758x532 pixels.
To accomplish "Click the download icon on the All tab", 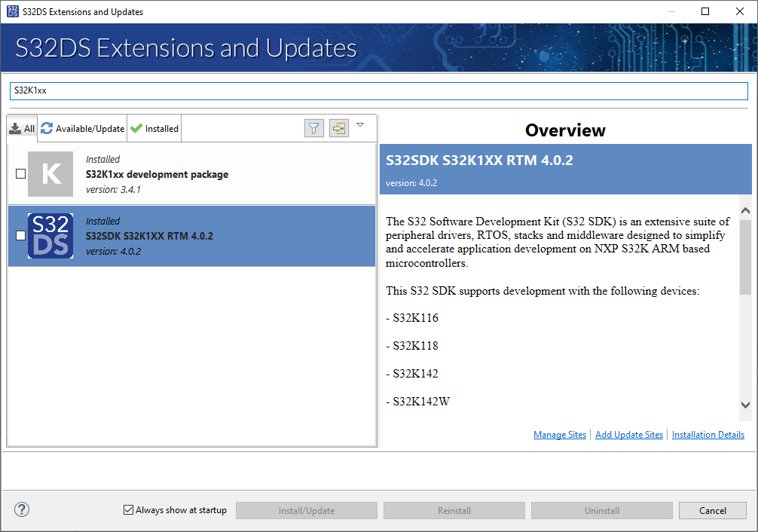I will tap(17, 127).
